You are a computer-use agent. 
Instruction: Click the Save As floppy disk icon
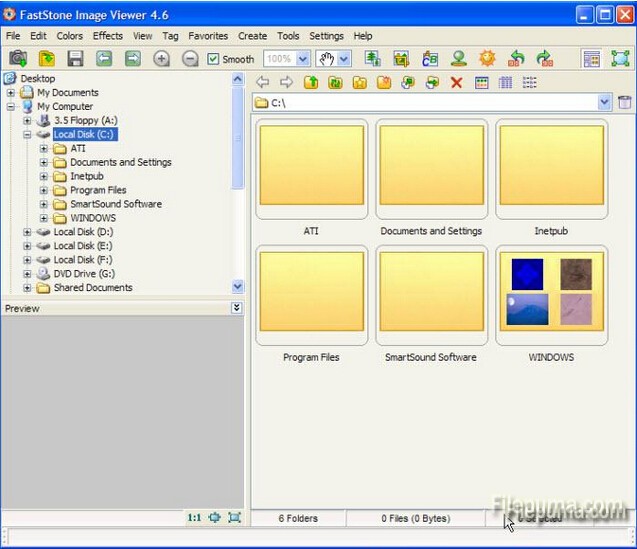pyautogui.click(x=75, y=59)
